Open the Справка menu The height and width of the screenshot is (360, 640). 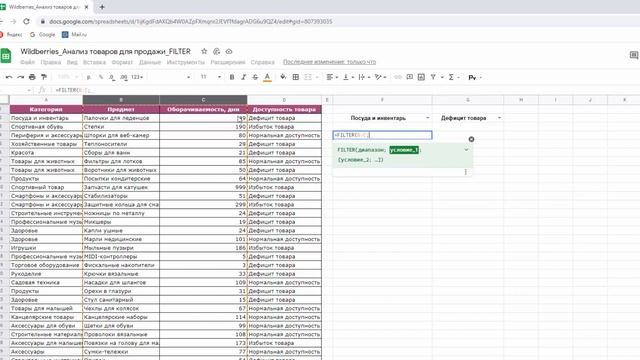coord(262,62)
